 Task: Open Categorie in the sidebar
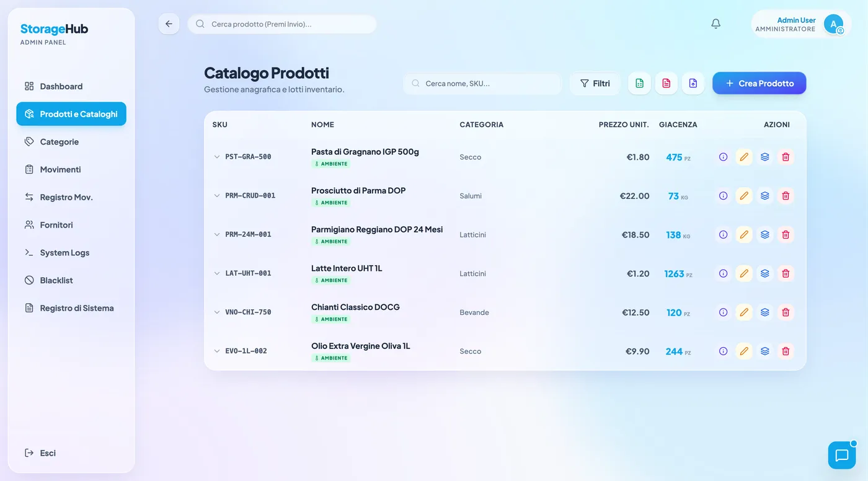click(x=71, y=141)
